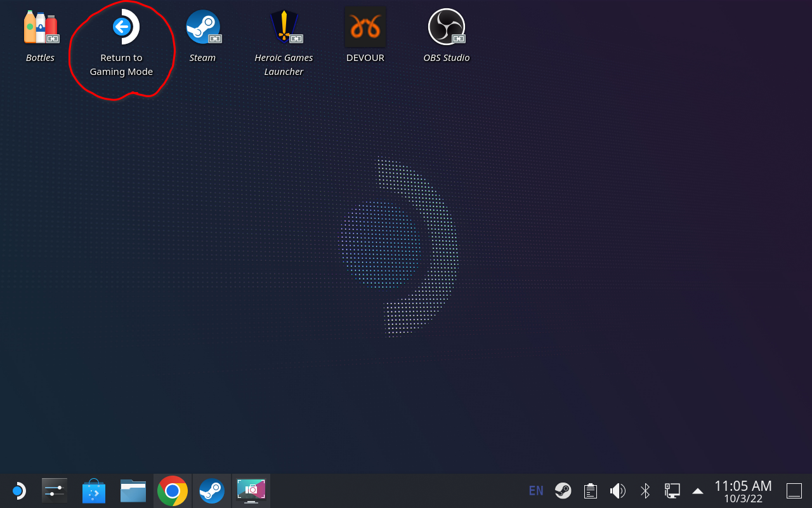The image size is (812, 508).
Task: Open the Bottles desktop shortcut
Action: coord(40,35)
